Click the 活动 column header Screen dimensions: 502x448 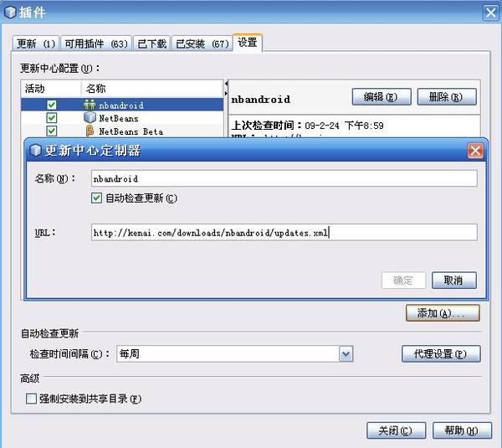pyautogui.click(x=51, y=89)
